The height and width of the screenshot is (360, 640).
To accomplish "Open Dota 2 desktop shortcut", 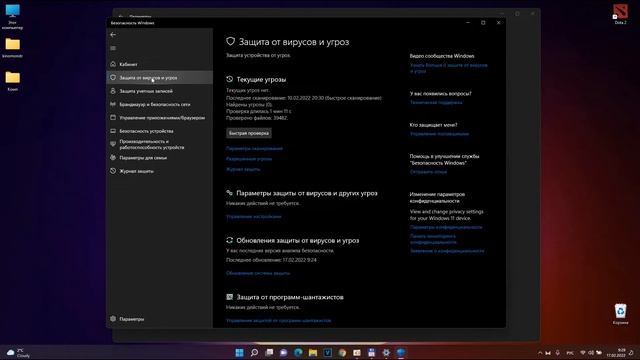I will [x=620, y=14].
